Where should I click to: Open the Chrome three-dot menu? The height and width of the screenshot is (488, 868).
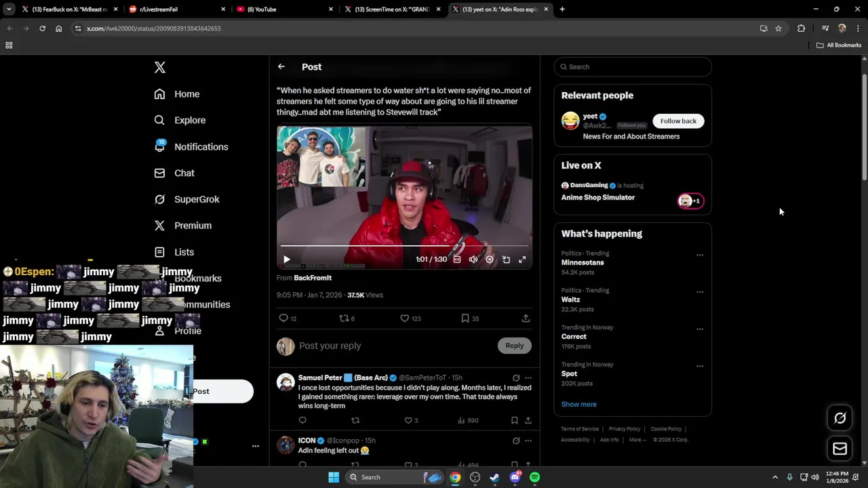click(x=858, y=28)
